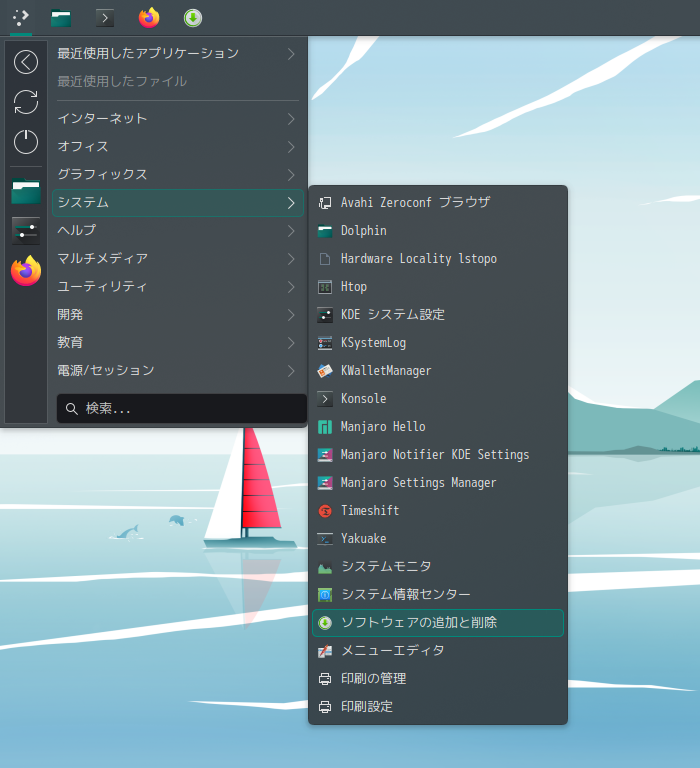700x768 pixels.
Task: Open system settings favorite in the sidebar
Action: [26, 231]
